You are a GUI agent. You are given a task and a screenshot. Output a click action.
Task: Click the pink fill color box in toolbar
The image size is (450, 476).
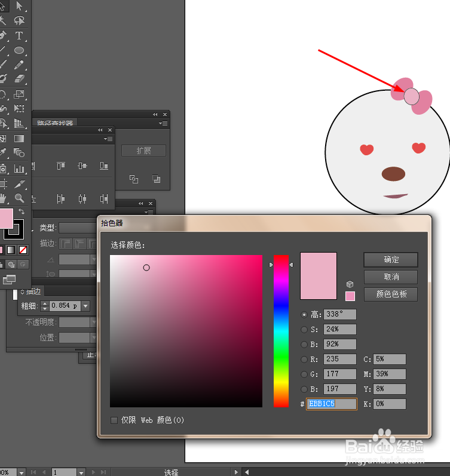(x=6, y=218)
